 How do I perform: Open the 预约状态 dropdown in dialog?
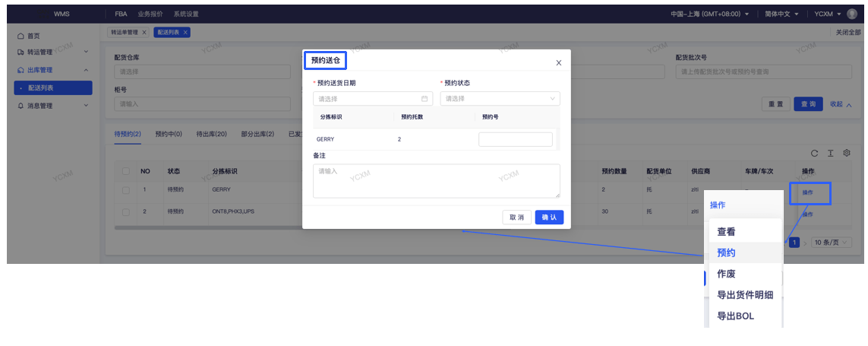pyautogui.click(x=500, y=99)
